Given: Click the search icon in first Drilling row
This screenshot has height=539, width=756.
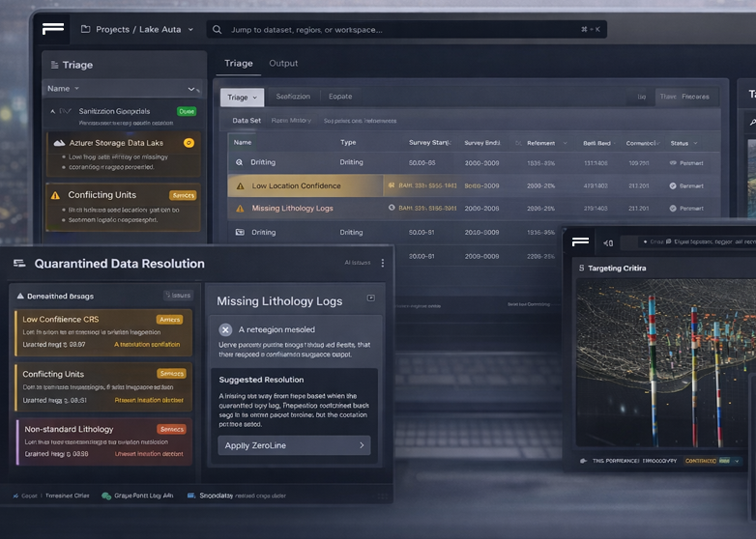Looking at the screenshot, I should (x=239, y=162).
